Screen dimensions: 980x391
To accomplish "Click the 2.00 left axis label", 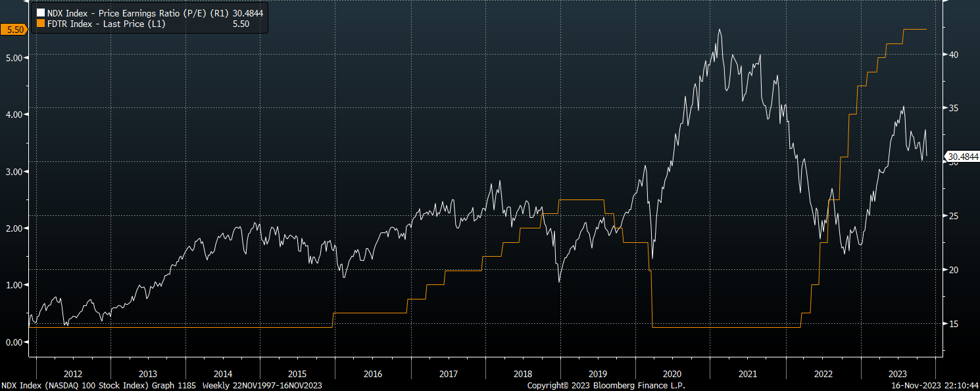I will point(14,228).
